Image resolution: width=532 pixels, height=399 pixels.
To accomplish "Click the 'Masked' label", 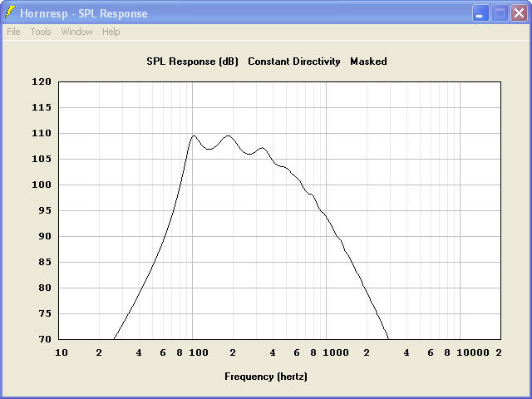I will [368, 62].
